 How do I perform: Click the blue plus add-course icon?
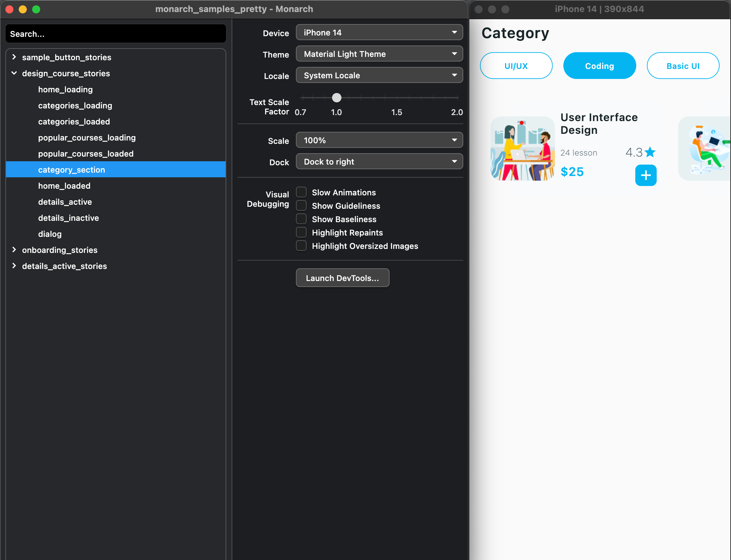646,175
